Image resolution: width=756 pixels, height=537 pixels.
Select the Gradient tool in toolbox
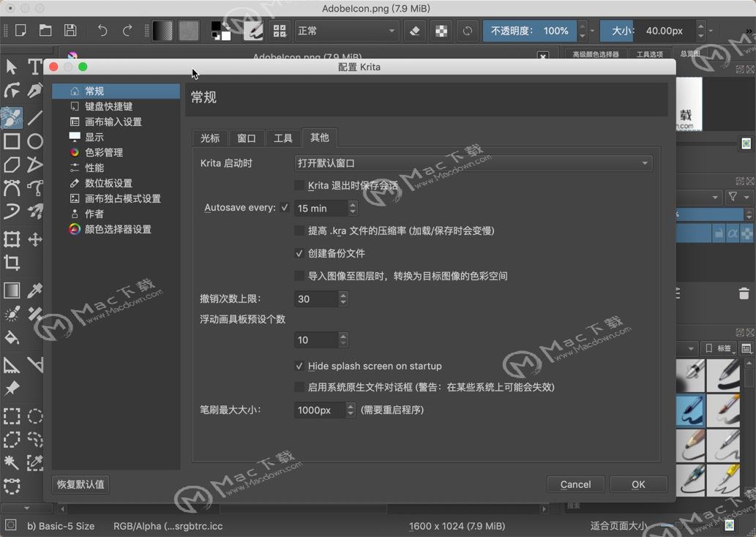tap(12, 290)
